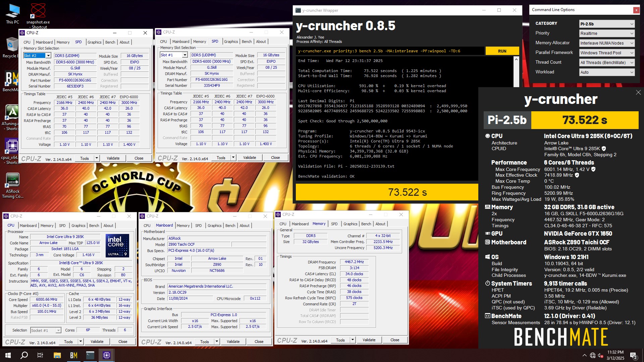Click BIOS Version 2.18.OC29 field
Viewport: 644px width, 362px height.
[217, 292]
